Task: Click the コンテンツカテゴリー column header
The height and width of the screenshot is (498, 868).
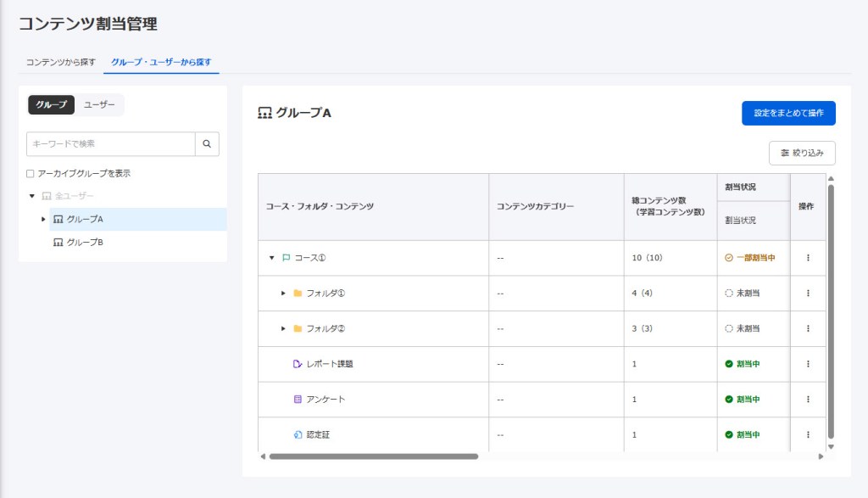Action: point(556,207)
